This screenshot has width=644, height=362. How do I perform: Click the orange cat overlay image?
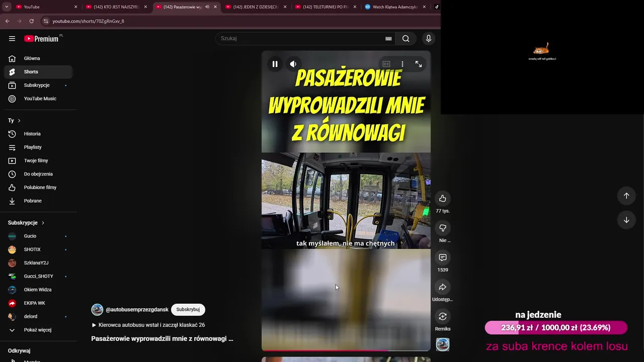click(x=541, y=49)
